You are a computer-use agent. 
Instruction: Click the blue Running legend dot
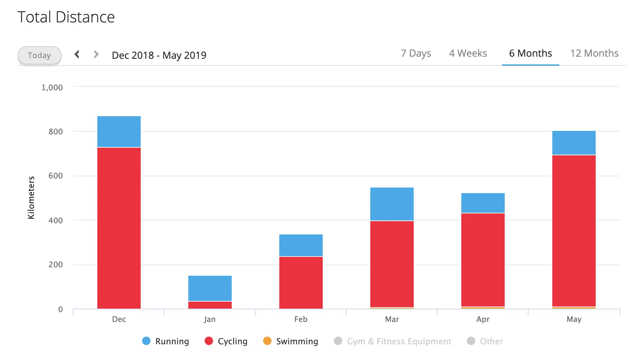coord(146,341)
